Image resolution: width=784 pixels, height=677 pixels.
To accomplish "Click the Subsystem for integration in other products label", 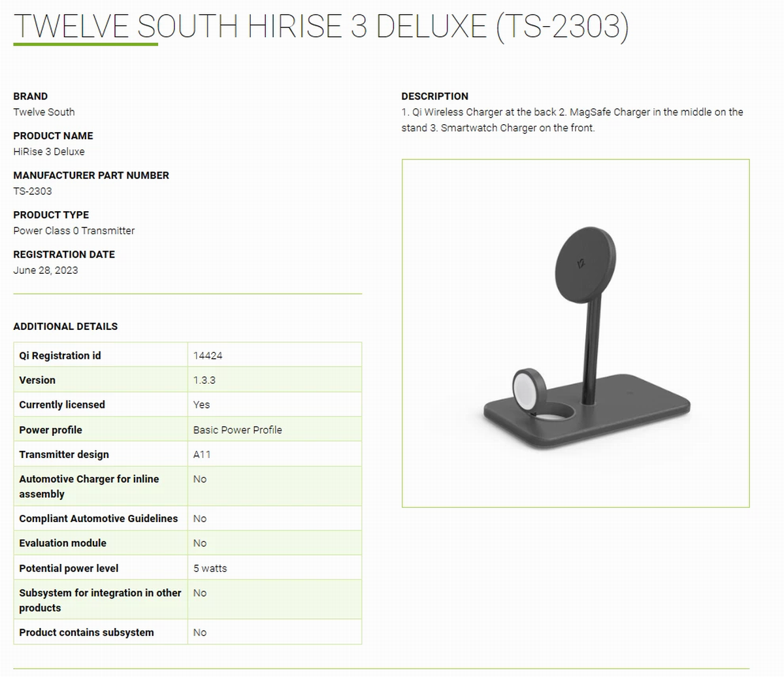I will (100, 600).
